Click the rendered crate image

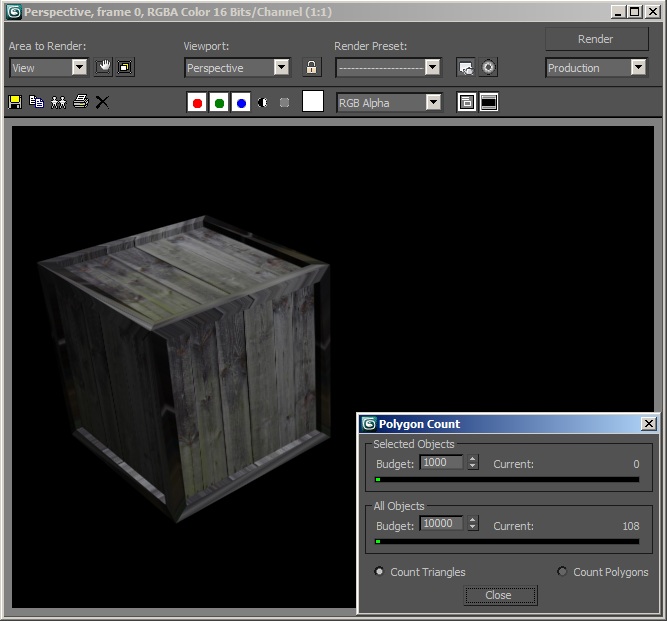[x=184, y=369]
